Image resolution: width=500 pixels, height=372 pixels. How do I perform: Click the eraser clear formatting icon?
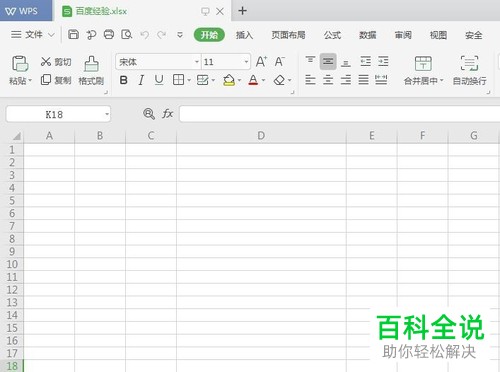279,80
